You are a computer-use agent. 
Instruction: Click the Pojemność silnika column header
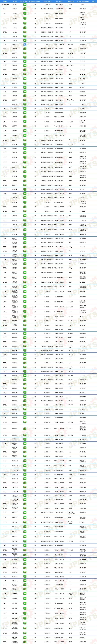pos(35,1)
